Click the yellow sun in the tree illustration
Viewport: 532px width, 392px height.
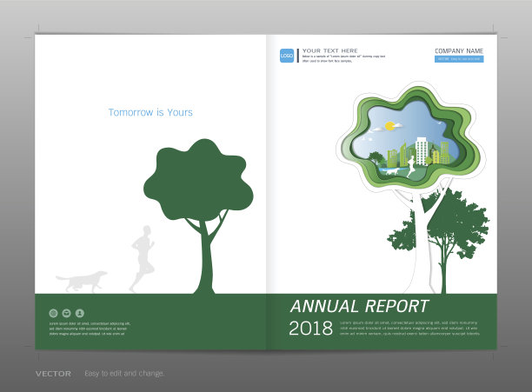379,126
